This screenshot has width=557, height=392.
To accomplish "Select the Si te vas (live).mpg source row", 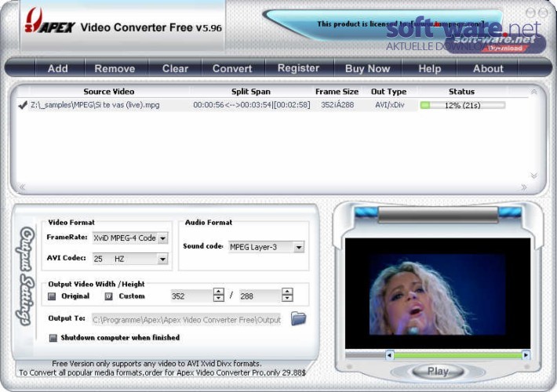I will [x=95, y=105].
